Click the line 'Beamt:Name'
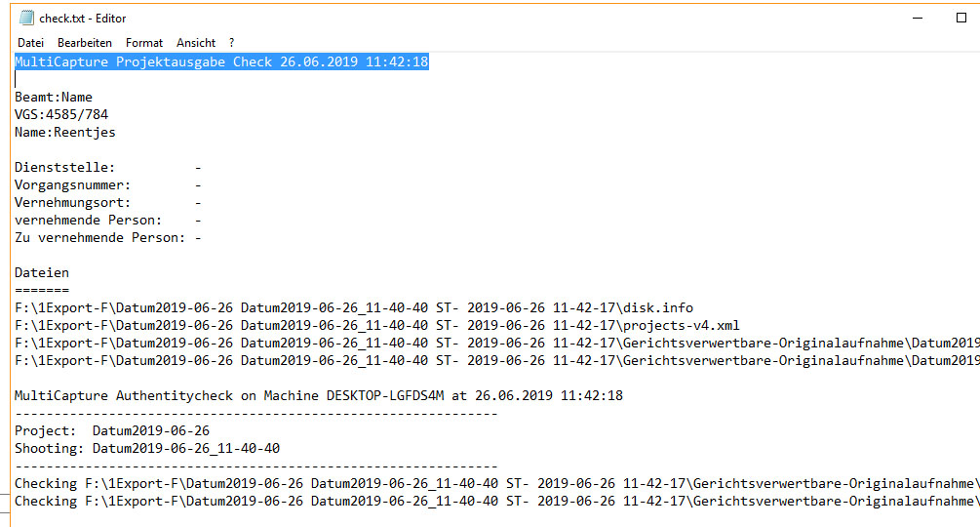 coord(54,97)
